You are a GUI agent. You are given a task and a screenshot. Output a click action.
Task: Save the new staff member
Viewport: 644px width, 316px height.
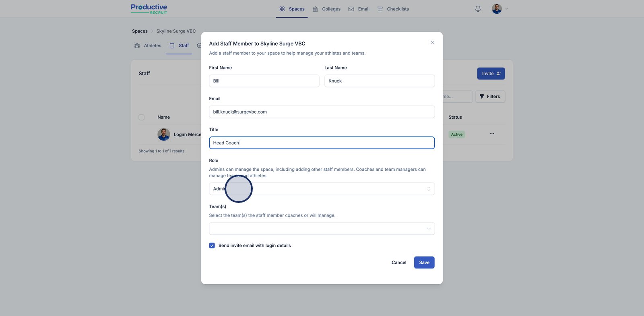(424, 262)
